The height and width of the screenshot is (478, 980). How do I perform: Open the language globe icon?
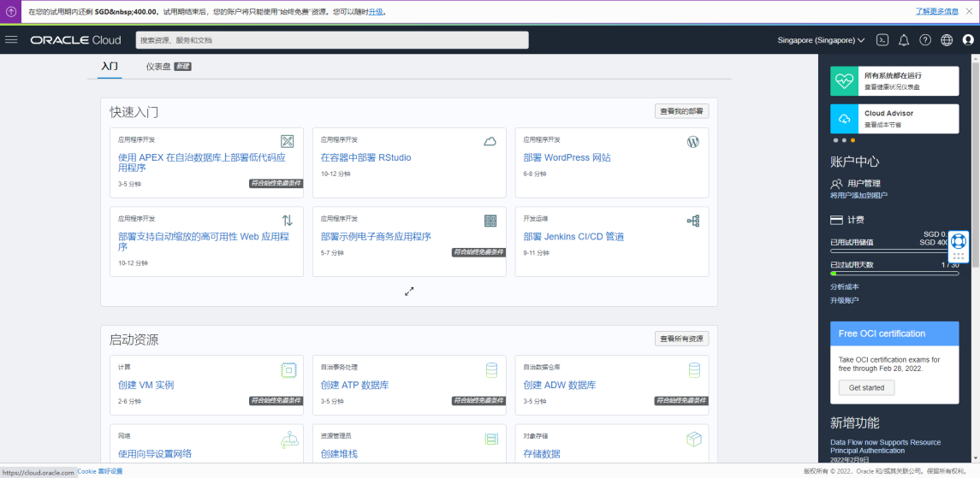[947, 40]
